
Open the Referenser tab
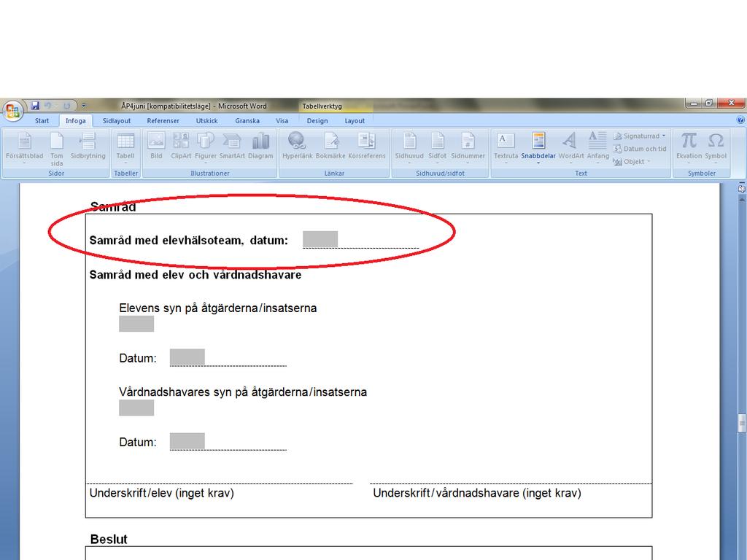[163, 121]
